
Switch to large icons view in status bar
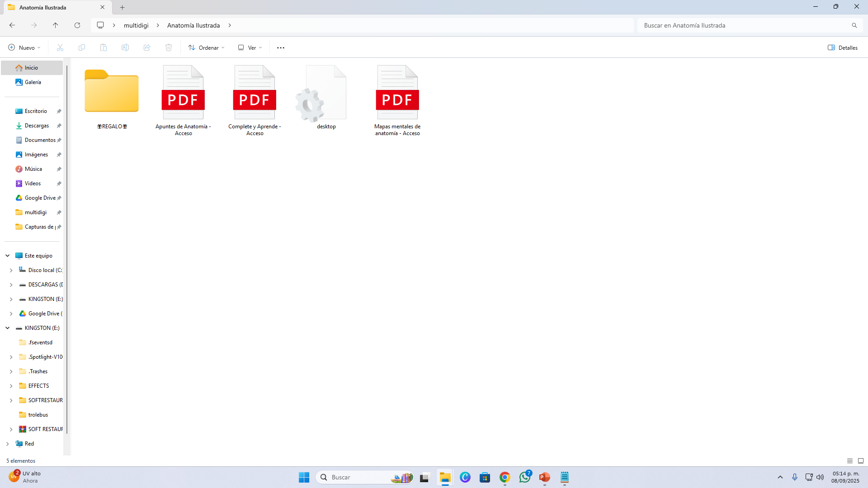click(x=861, y=461)
